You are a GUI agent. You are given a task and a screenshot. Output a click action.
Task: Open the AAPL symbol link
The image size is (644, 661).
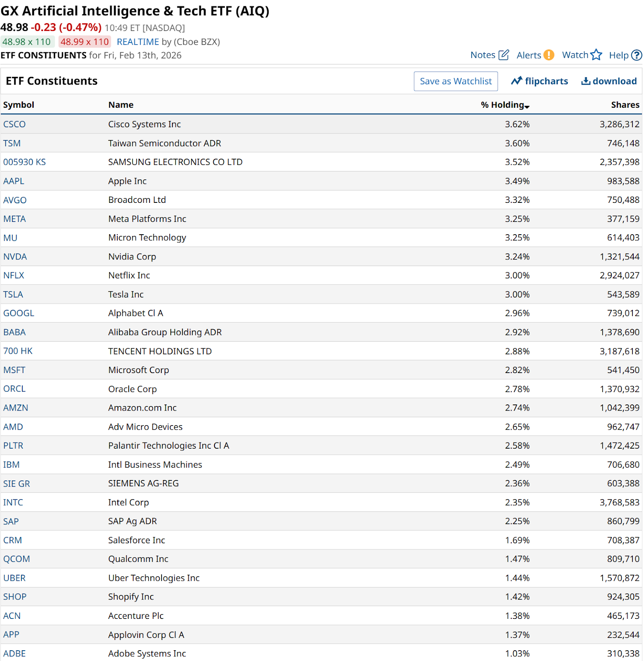(14, 181)
